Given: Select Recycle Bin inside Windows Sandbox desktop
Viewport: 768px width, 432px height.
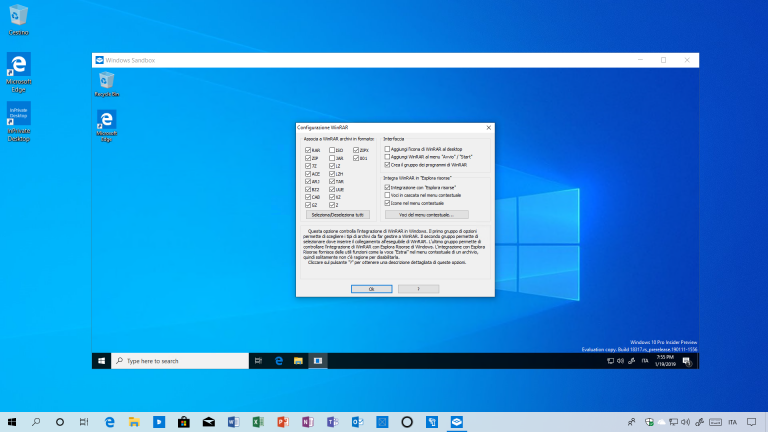Looking at the screenshot, I should point(106,84).
